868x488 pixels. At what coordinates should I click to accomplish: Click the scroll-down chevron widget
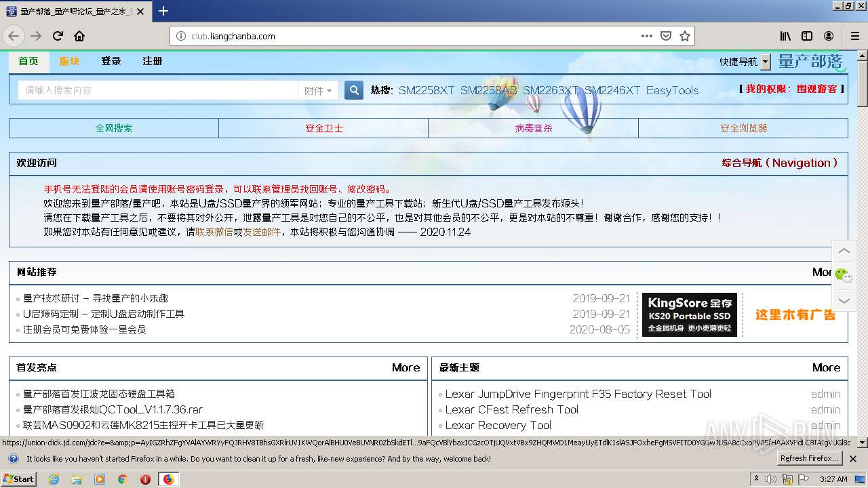click(x=844, y=300)
